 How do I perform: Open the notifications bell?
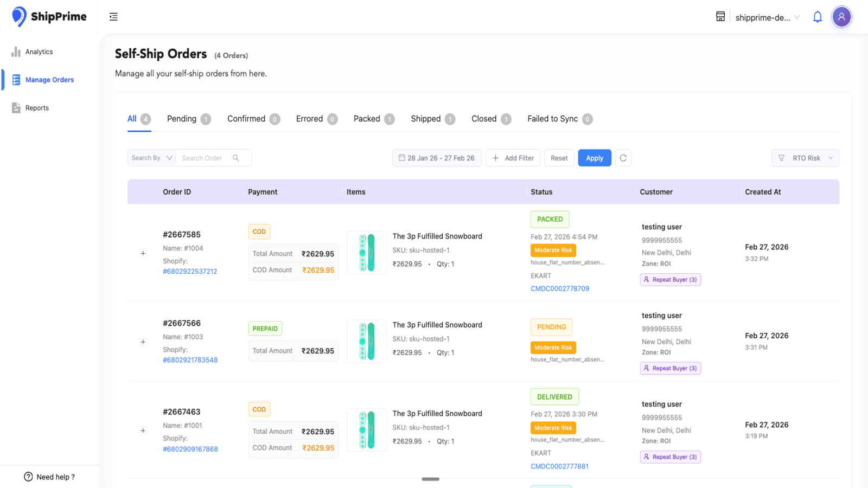coord(818,17)
